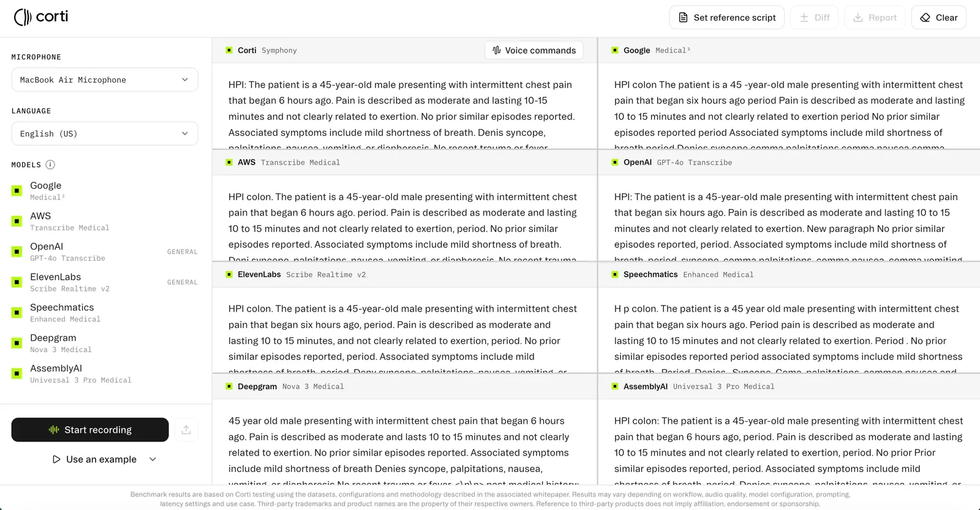Image resolution: width=980 pixels, height=510 pixels.
Task: Start recording with the black button
Action: click(90, 430)
